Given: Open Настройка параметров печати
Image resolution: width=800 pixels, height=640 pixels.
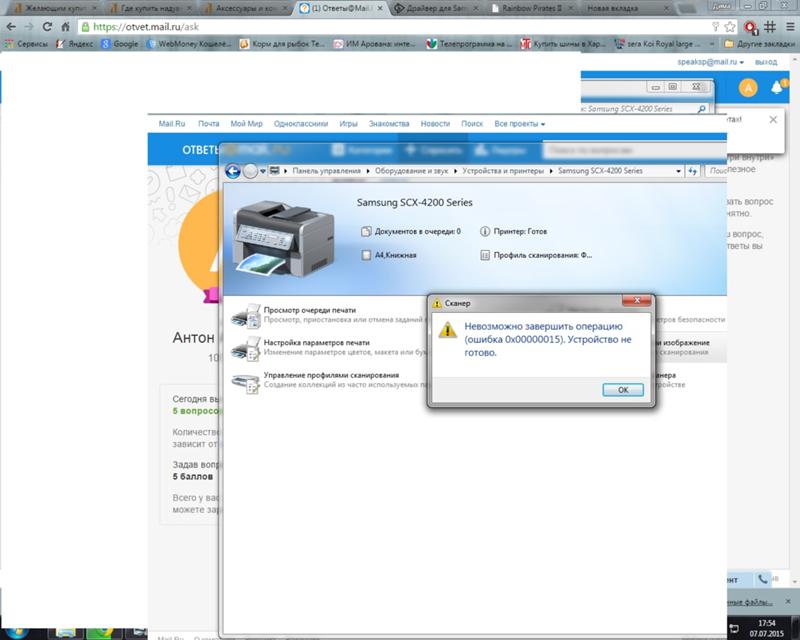Looking at the screenshot, I should 316,342.
